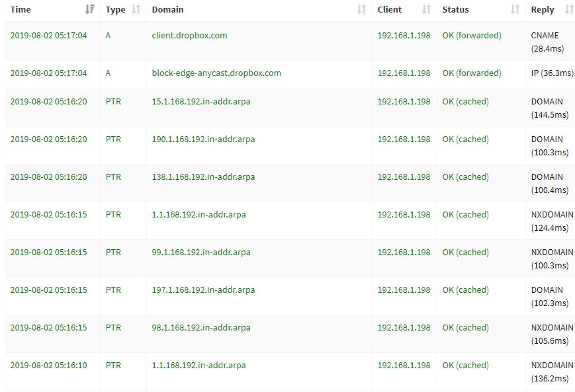Click client IP in client.dropbox.com row
Image resolution: width=575 pixels, height=392 pixels.
coord(404,36)
